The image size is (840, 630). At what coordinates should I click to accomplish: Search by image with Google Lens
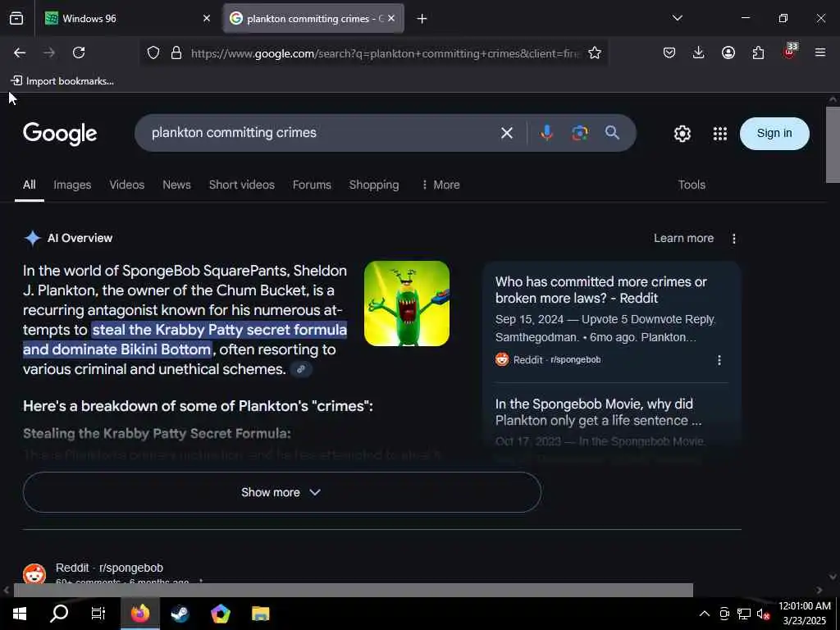coord(580,133)
